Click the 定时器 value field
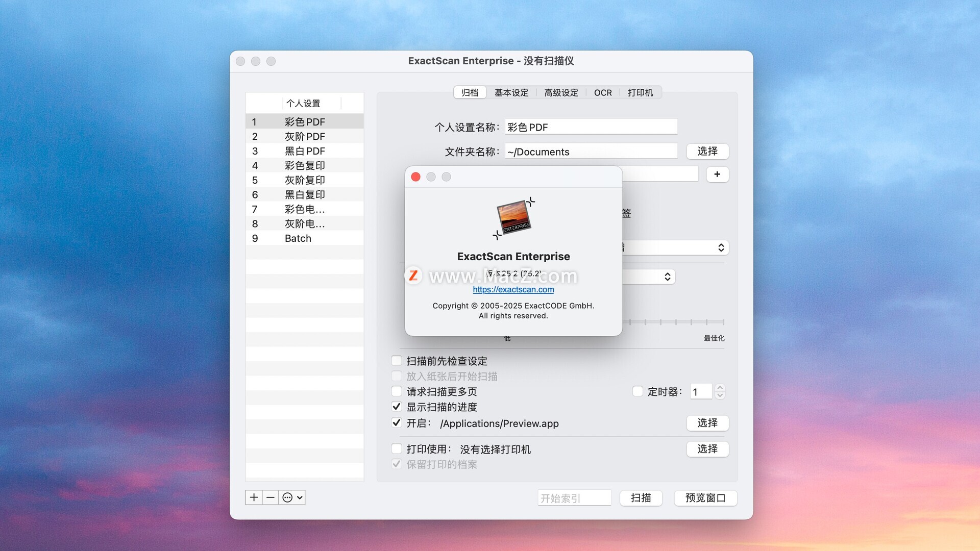This screenshot has width=980, height=551. pos(701,391)
